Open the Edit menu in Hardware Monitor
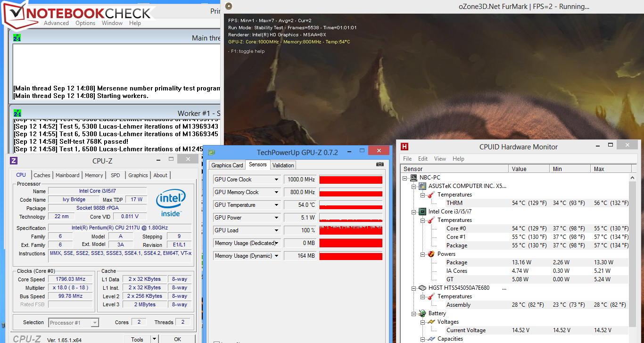The height and width of the screenshot is (343, 644). click(423, 159)
